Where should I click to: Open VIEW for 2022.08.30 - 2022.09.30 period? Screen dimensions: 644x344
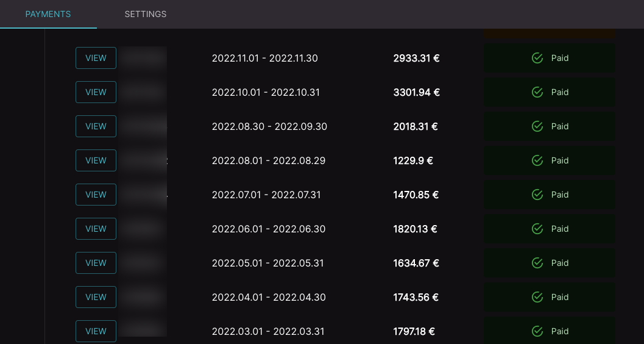pyautogui.click(x=96, y=126)
